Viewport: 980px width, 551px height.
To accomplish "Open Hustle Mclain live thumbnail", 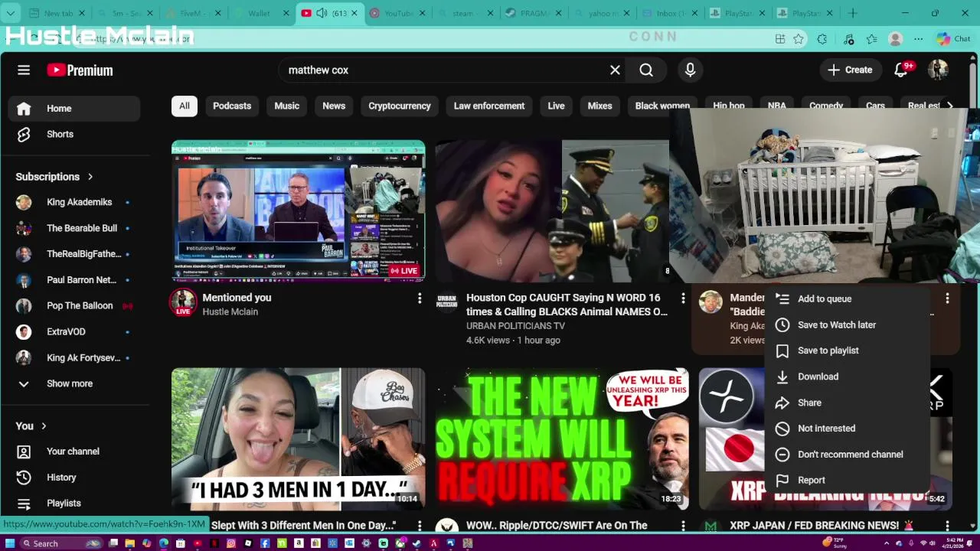I will click(298, 211).
